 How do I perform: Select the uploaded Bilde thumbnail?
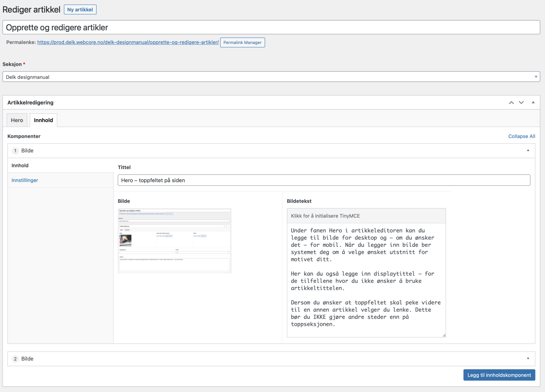(175, 241)
